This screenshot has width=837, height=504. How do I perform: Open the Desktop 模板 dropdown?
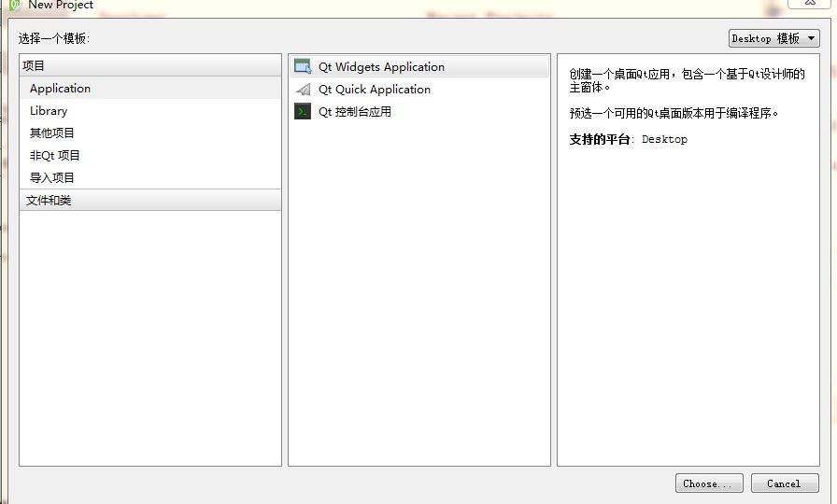click(774, 38)
